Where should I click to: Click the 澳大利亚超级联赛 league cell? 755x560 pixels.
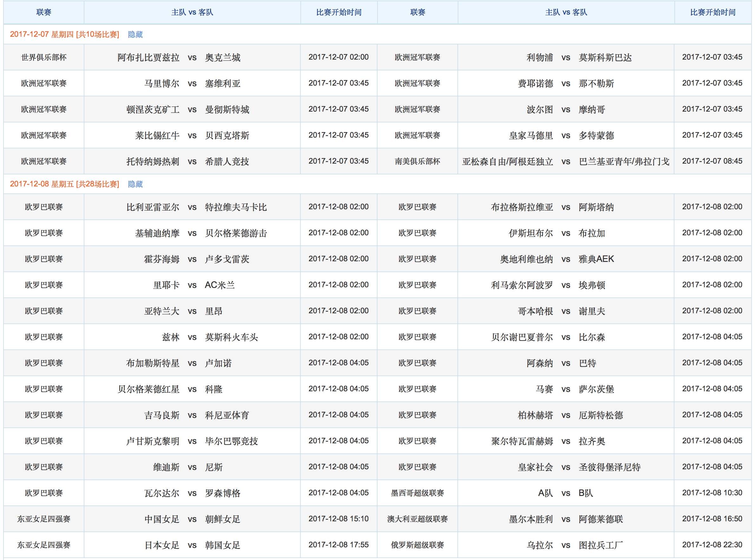(417, 519)
